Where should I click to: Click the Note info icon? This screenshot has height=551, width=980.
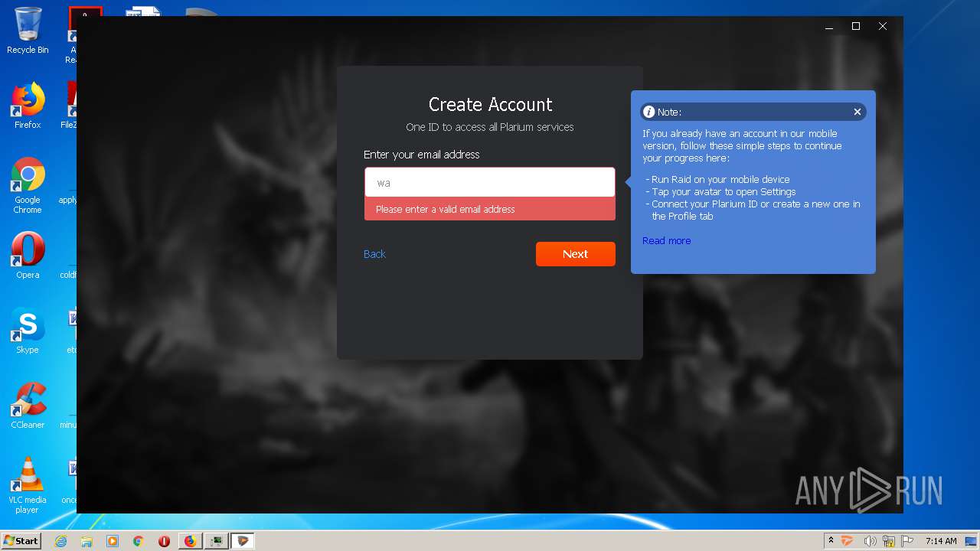click(x=649, y=112)
